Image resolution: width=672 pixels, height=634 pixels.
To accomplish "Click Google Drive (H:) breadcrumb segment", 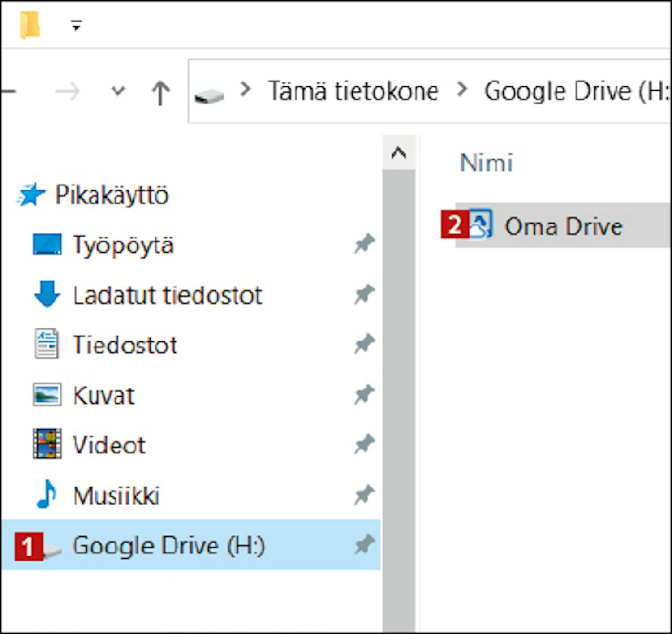I will pyautogui.click(x=576, y=91).
